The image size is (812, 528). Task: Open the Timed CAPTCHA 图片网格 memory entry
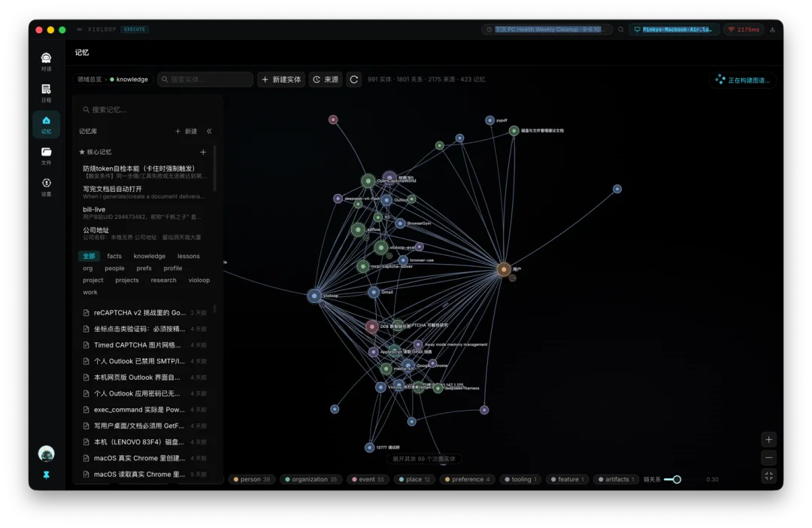pos(144,344)
